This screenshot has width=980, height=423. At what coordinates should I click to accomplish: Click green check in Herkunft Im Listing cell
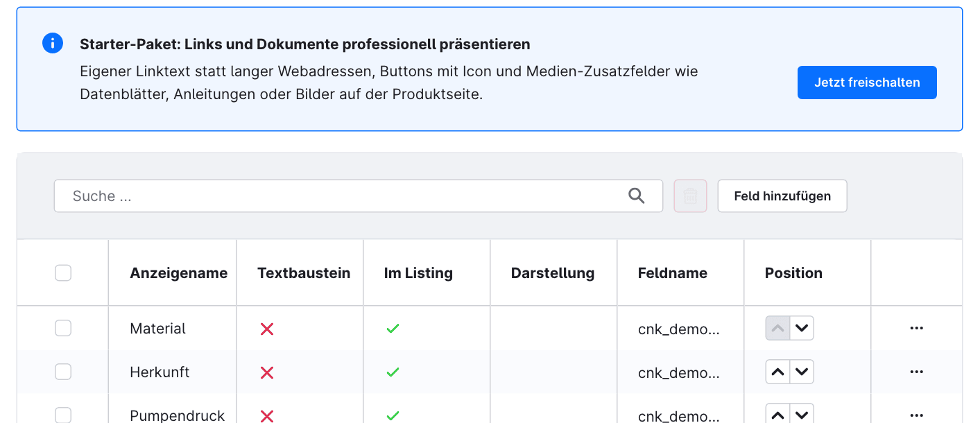pyautogui.click(x=393, y=372)
